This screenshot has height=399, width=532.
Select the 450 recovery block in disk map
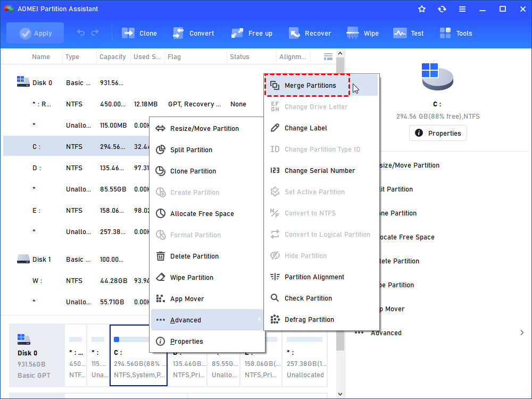76,355
